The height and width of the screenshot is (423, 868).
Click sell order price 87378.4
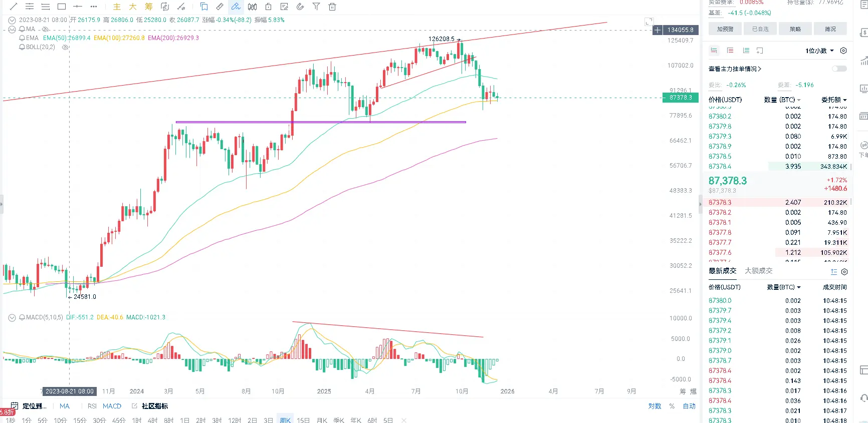(720, 166)
